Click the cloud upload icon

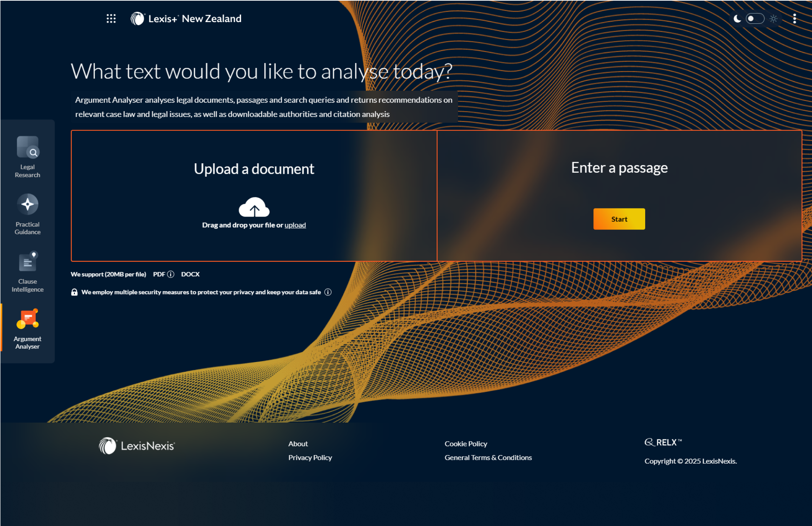click(x=254, y=207)
